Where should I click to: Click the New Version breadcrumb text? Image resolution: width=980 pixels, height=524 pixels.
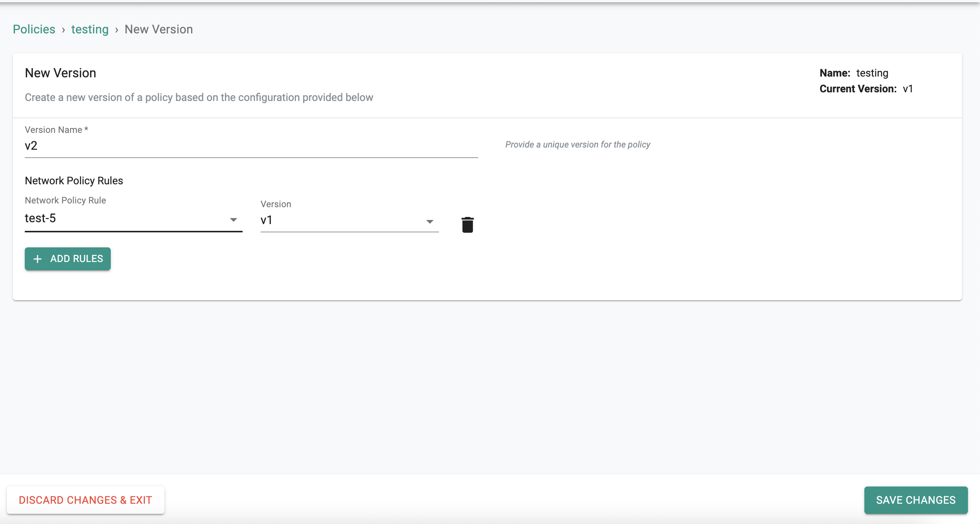point(159,29)
